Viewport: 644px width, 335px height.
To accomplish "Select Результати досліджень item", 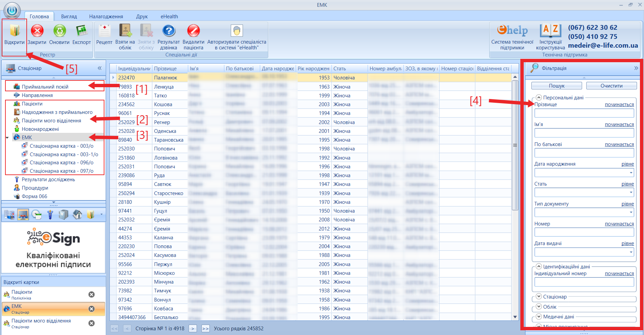I will tap(48, 180).
